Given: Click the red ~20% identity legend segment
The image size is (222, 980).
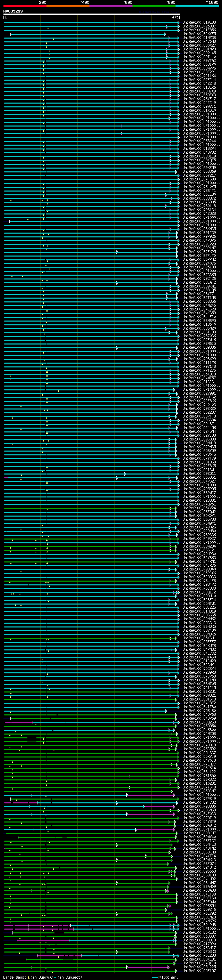Looking at the screenshot, I should (25, 6).
